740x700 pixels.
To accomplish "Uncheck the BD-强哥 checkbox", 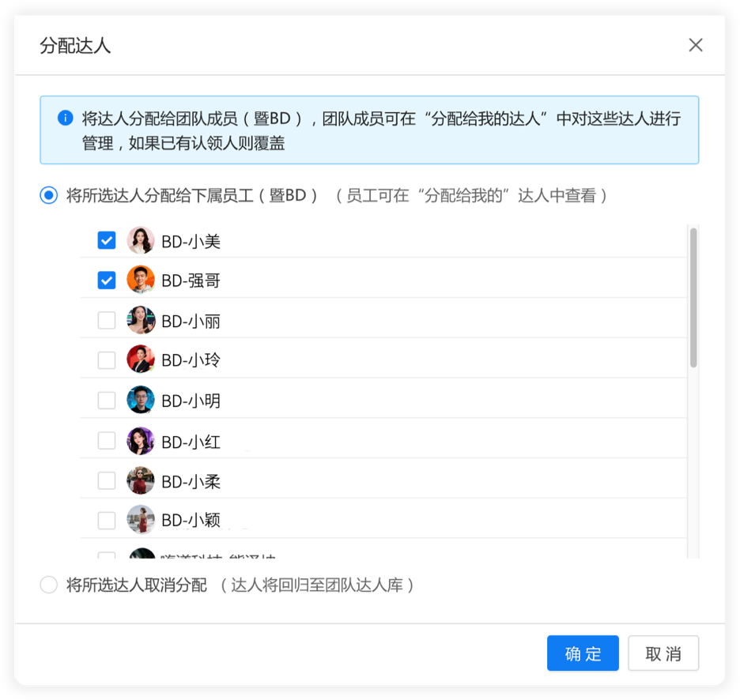I will pyautogui.click(x=107, y=280).
